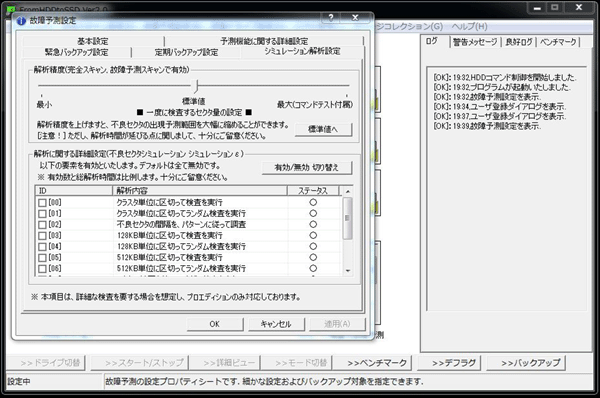Screen dimensions: 600x398
Task: Switch to the 良好ログ tab
Action: [x=518, y=42]
